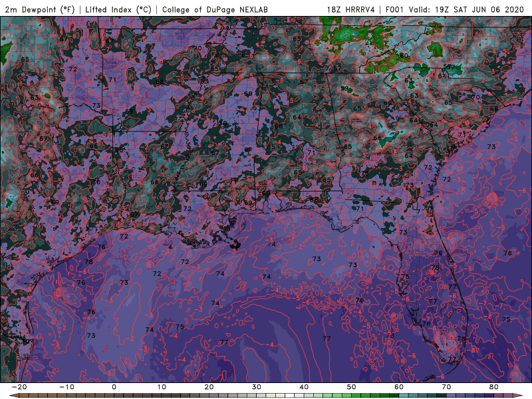
Task: Select the "Lifted Index (°C)" header label
Action: 118,9
